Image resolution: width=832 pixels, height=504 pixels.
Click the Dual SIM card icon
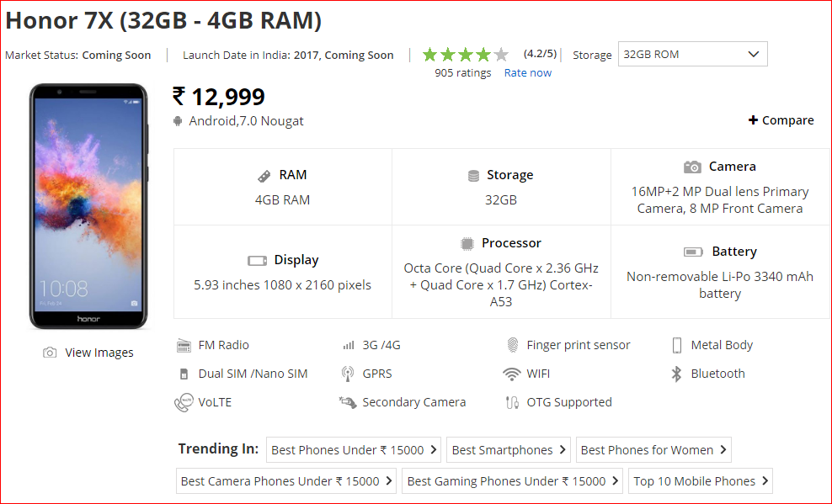(x=184, y=374)
